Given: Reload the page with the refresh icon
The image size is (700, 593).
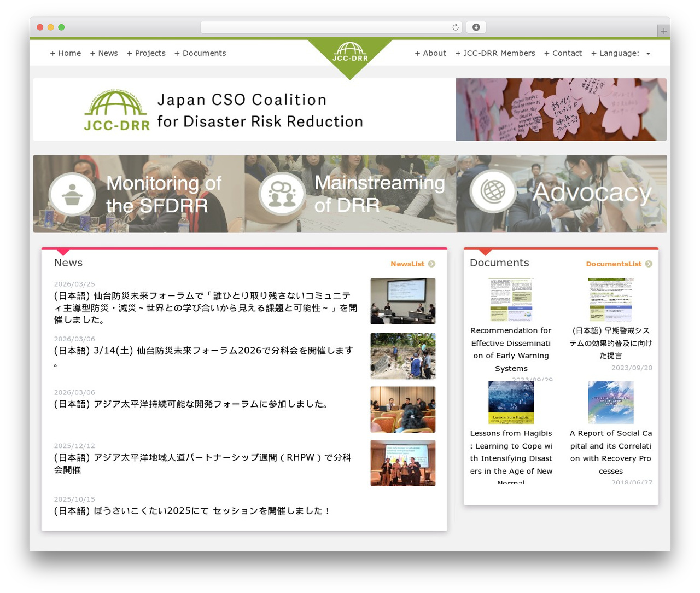Looking at the screenshot, I should coord(456,27).
